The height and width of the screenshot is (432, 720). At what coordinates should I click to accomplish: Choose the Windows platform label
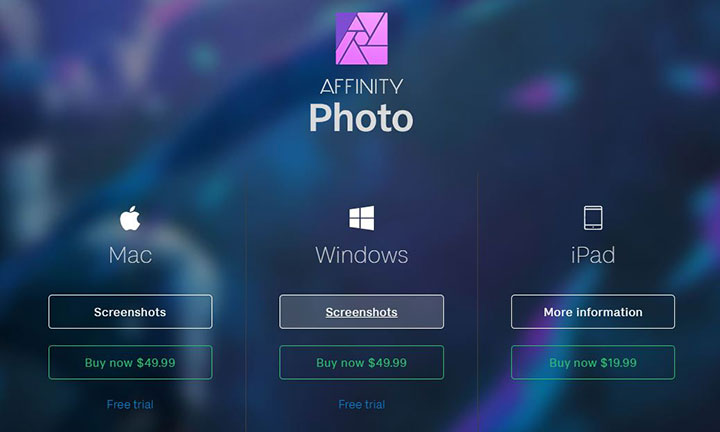coord(361,255)
